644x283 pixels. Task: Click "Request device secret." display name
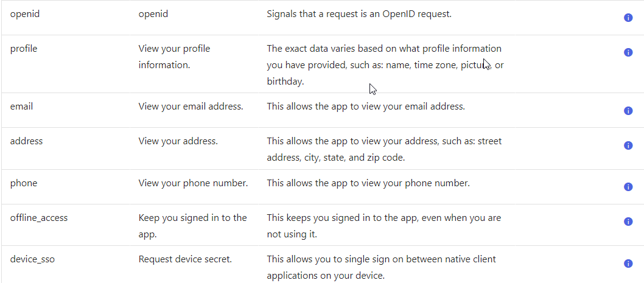[x=185, y=259]
